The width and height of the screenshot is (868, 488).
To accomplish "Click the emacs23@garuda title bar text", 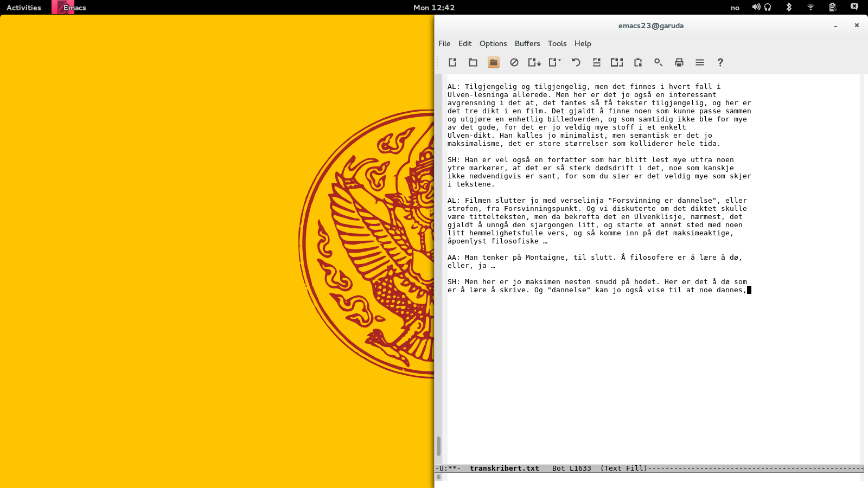I will [x=651, y=25].
